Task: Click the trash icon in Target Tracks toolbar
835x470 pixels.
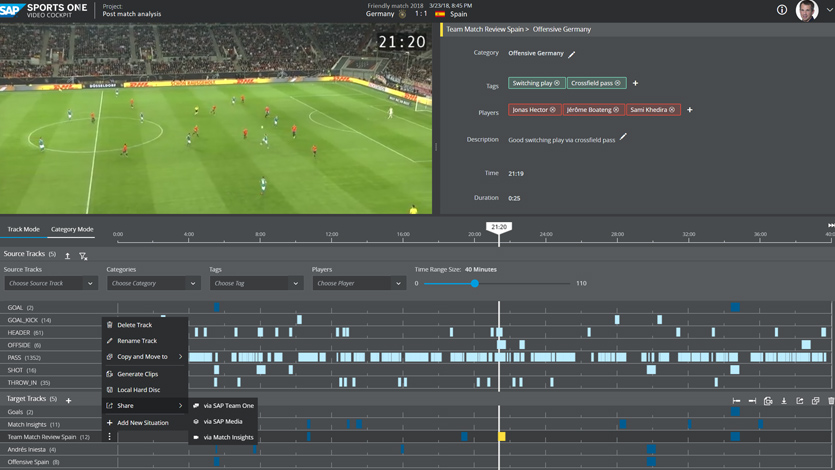Action: point(830,401)
